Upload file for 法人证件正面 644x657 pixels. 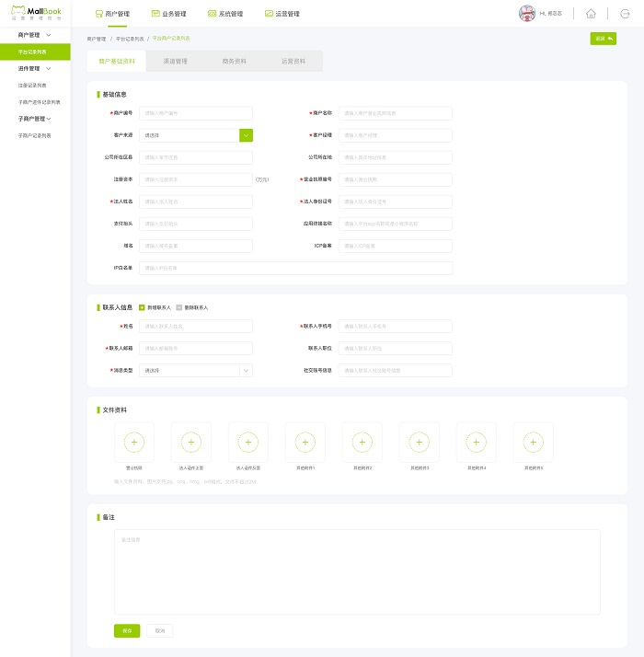[x=191, y=443]
